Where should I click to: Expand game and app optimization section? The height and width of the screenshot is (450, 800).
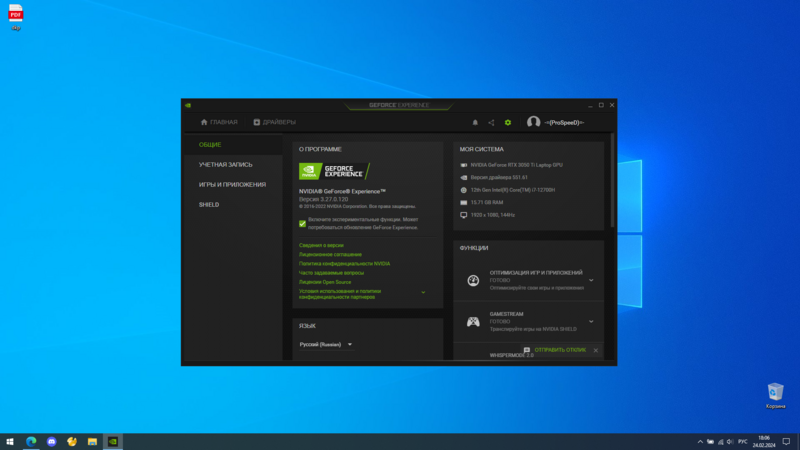tap(591, 280)
